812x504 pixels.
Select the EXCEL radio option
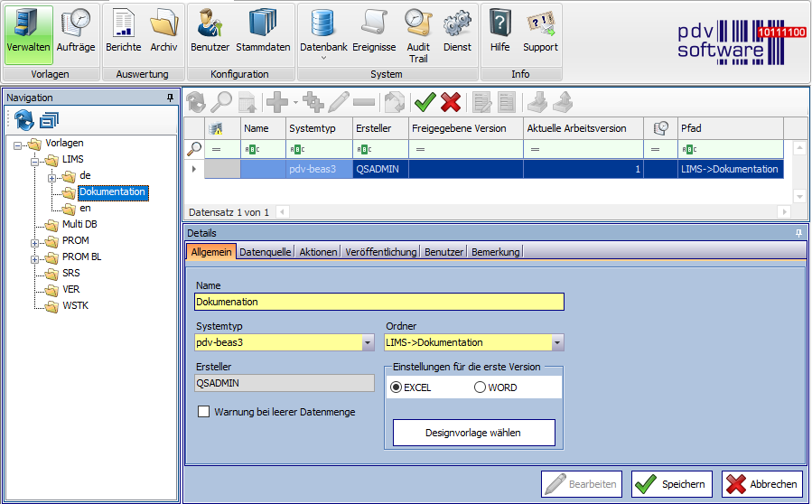pyautogui.click(x=396, y=387)
